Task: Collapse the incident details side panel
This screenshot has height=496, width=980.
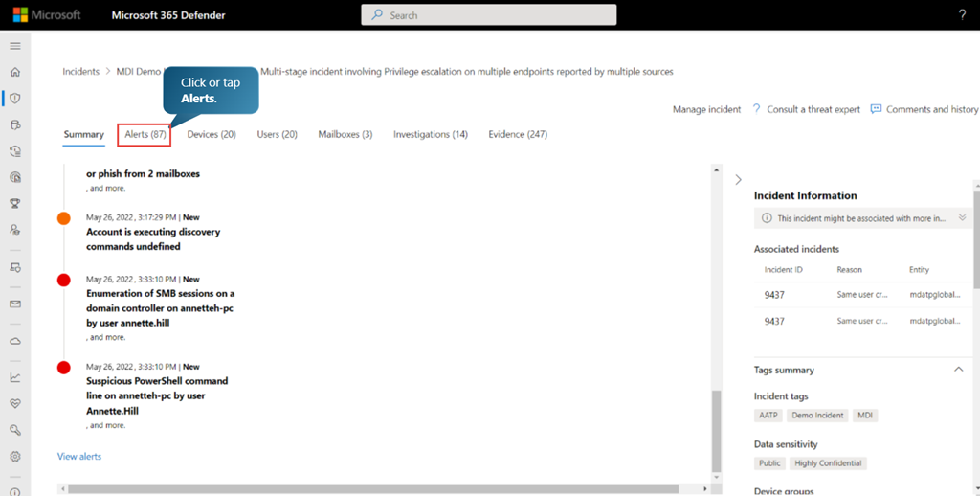Action: coord(738,179)
